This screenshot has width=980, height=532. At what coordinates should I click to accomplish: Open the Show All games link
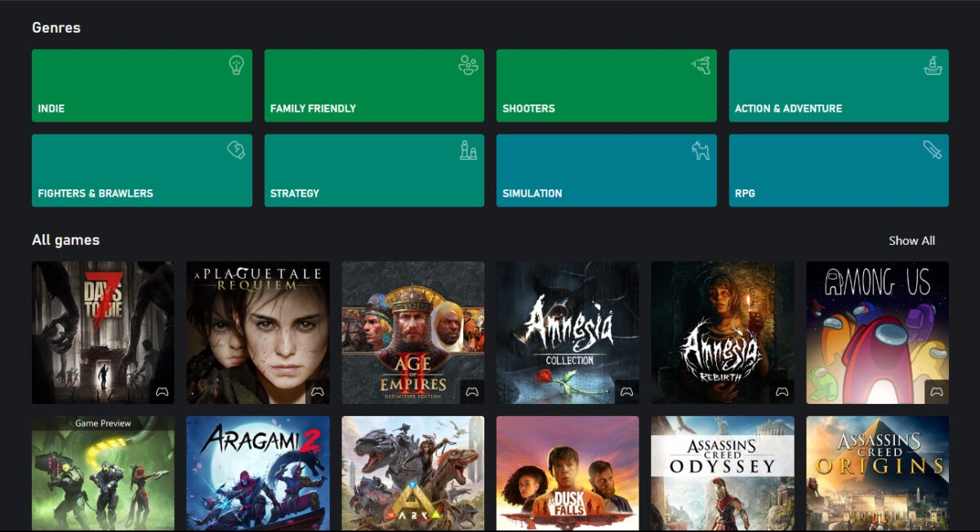(x=912, y=240)
